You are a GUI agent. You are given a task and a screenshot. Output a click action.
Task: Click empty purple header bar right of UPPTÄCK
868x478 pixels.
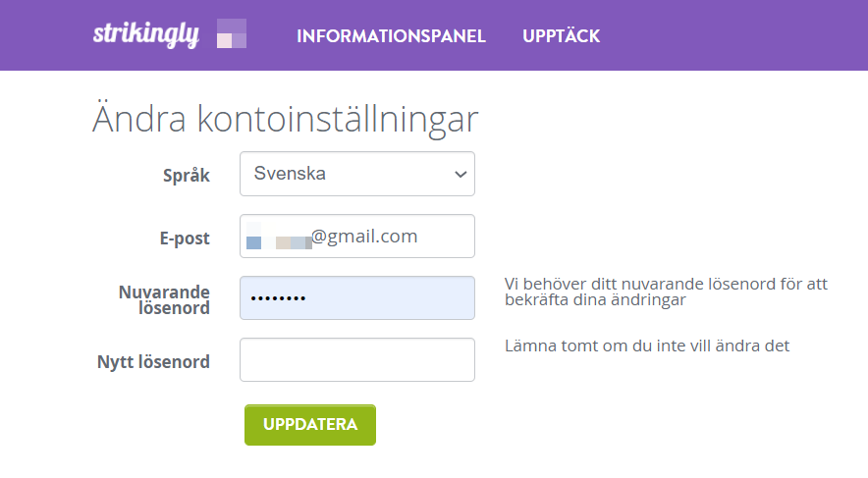(731, 35)
